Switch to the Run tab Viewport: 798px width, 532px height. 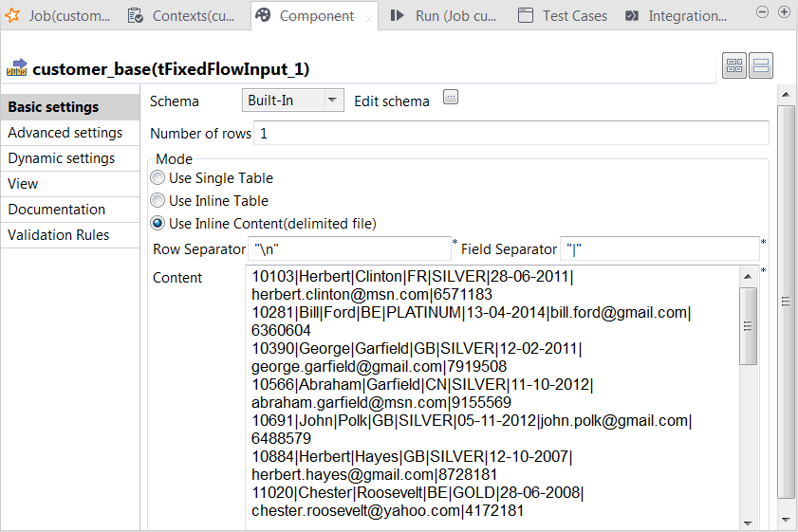446,16
